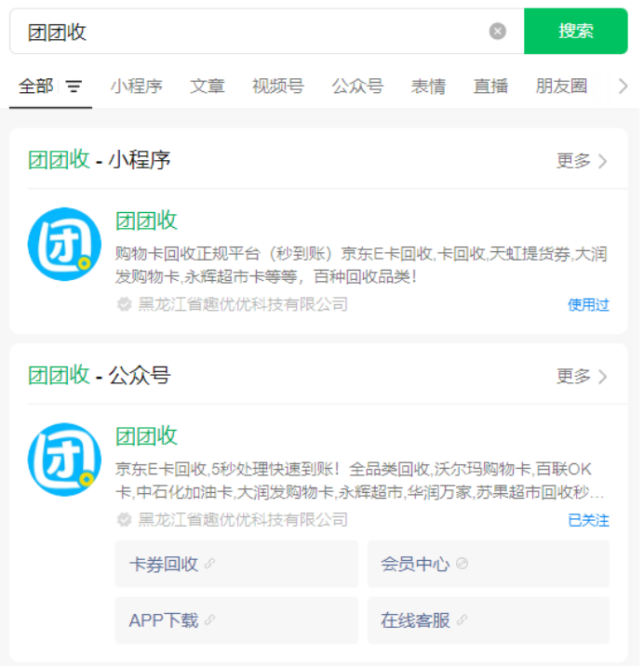Show more tabs with the right chevron
The width and height of the screenshot is (644, 667).
pos(623,86)
